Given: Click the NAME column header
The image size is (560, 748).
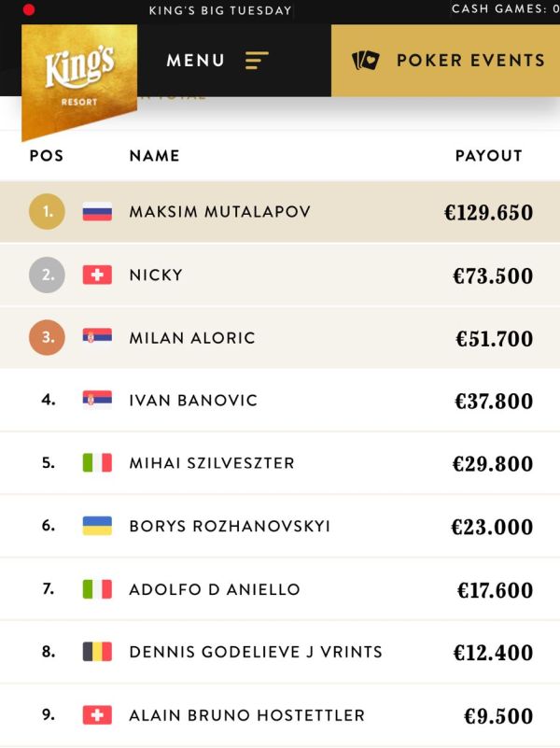Looking at the screenshot, I should [154, 156].
